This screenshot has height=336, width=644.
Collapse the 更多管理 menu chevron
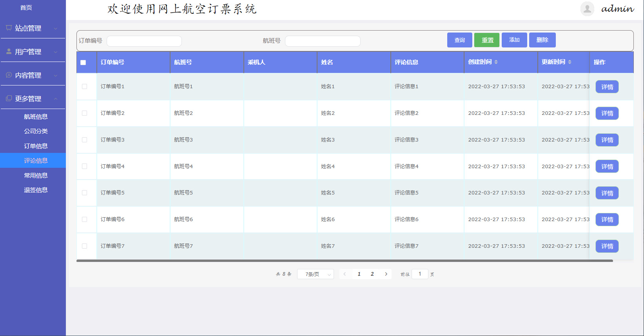tap(56, 99)
